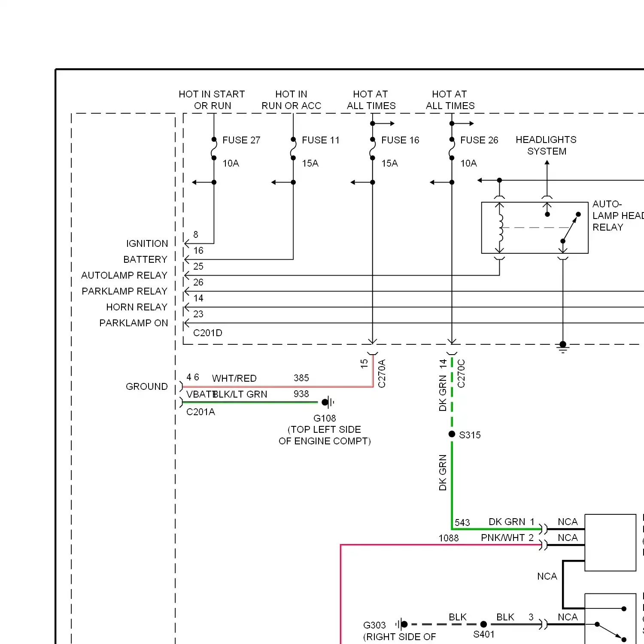Click the AUTO-LAMP HEAD RELAY label
This screenshot has height=644, width=644.
[618, 216]
